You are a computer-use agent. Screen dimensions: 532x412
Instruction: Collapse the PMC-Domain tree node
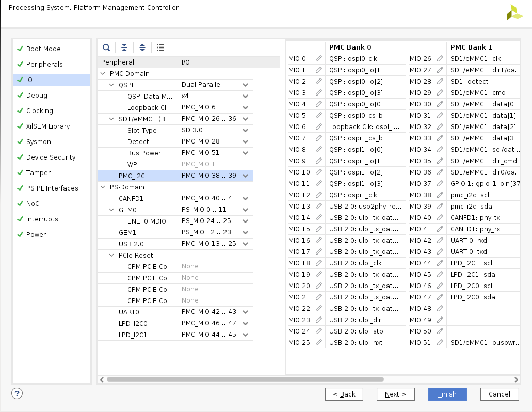103,74
